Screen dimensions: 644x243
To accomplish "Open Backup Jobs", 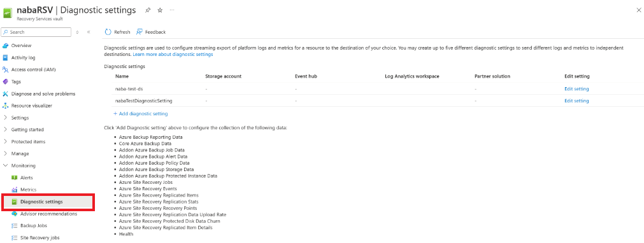I will pyautogui.click(x=34, y=226).
